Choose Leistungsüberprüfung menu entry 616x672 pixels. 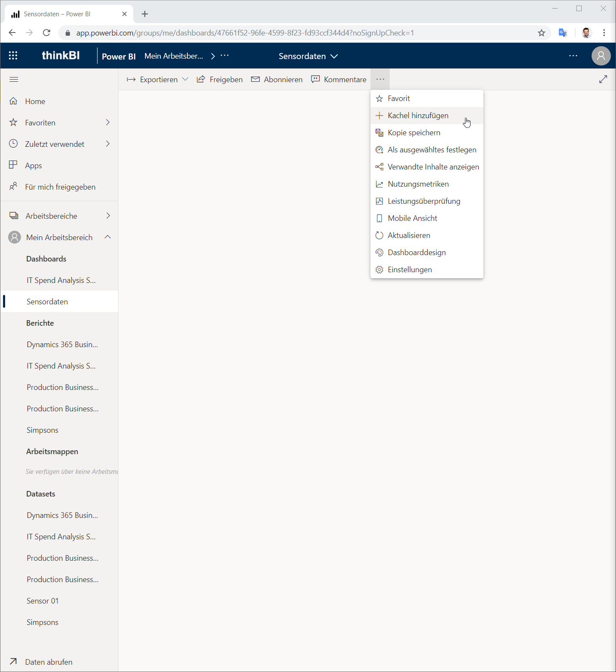click(427, 201)
